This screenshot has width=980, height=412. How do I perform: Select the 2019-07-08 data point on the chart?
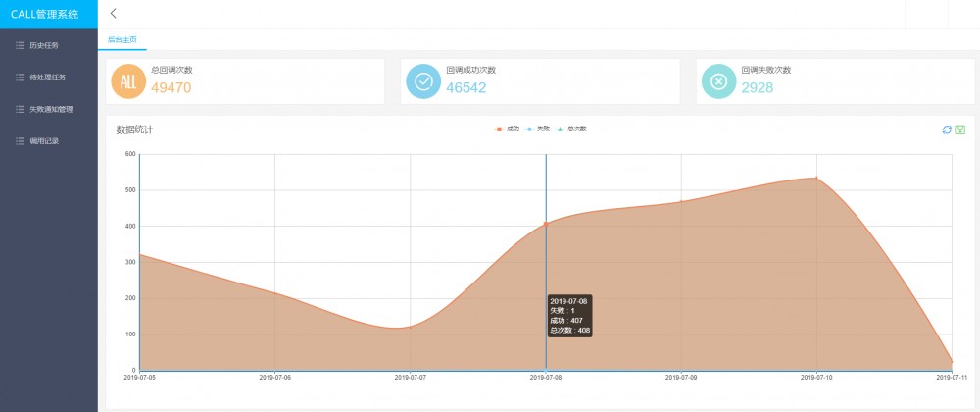(546, 224)
